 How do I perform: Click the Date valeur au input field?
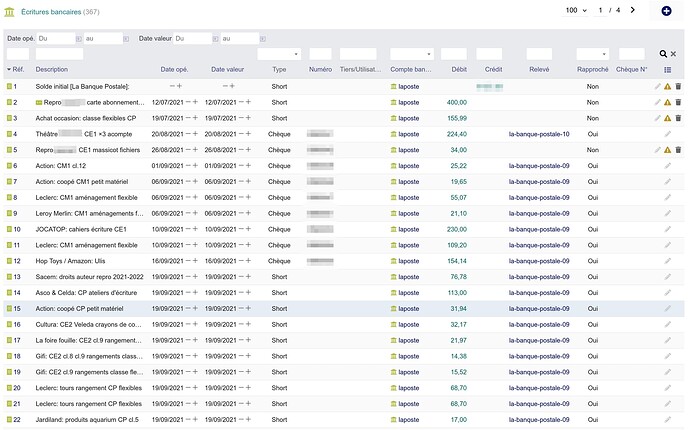pyautogui.click(x=240, y=39)
